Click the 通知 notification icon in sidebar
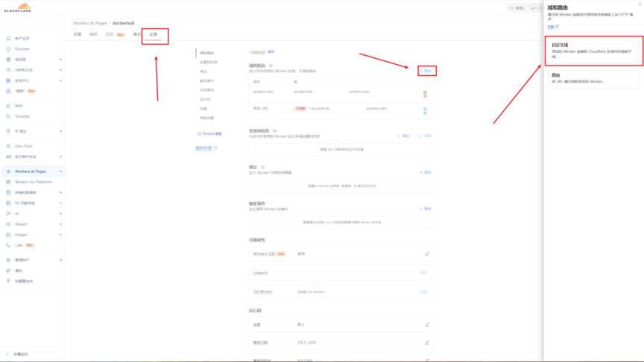This screenshot has height=362, width=644. pos(8,271)
